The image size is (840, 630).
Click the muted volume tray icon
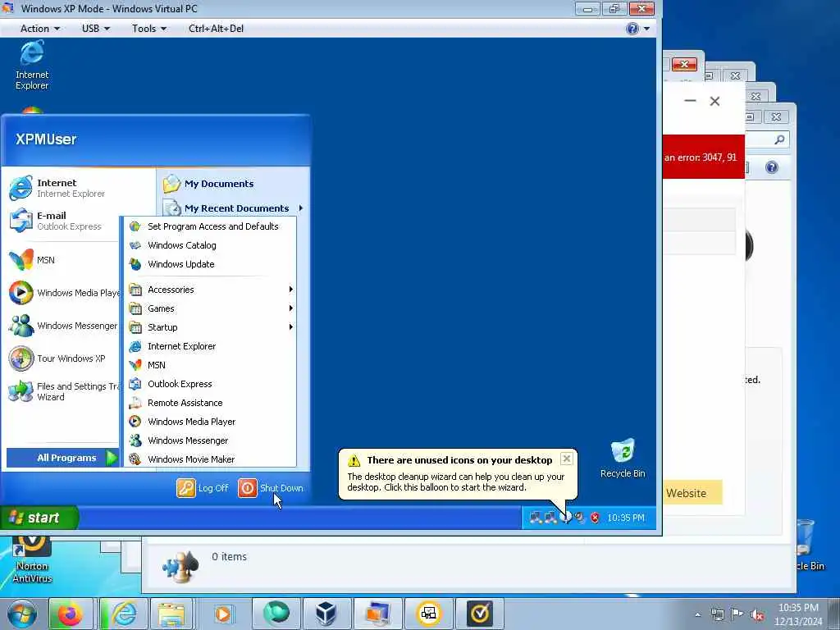pyautogui.click(x=757, y=614)
